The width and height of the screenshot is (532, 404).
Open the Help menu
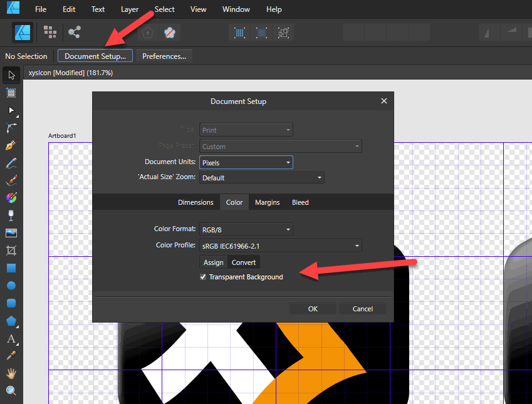coord(274,9)
